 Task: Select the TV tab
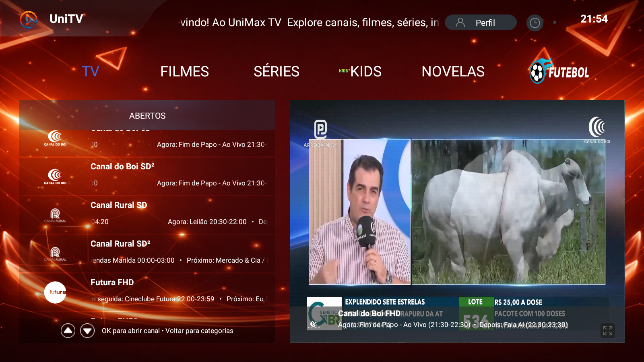click(90, 72)
